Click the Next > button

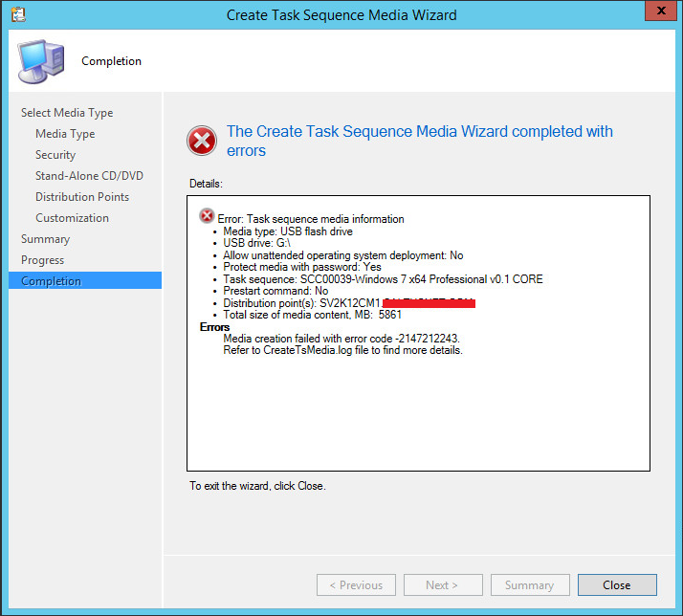point(443,584)
